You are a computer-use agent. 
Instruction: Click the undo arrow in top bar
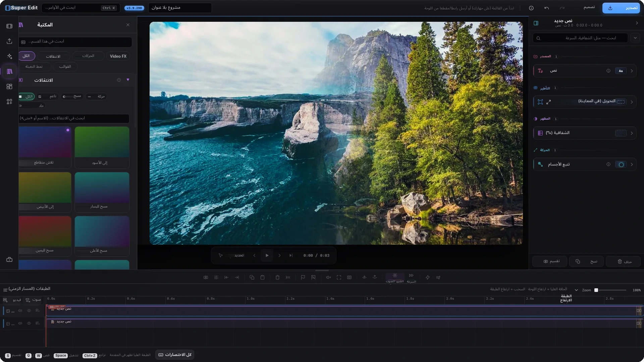point(547,8)
